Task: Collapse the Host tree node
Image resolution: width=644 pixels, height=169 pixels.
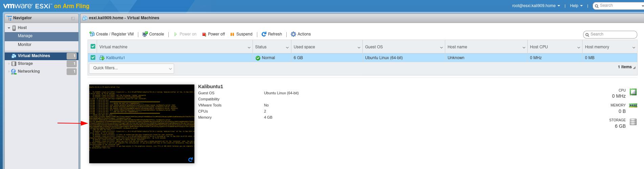Action: pyautogui.click(x=9, y=28)
